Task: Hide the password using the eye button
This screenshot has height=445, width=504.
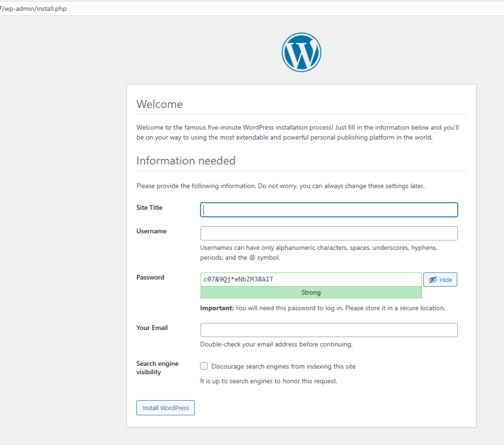Action: click(x=440, y=280)
